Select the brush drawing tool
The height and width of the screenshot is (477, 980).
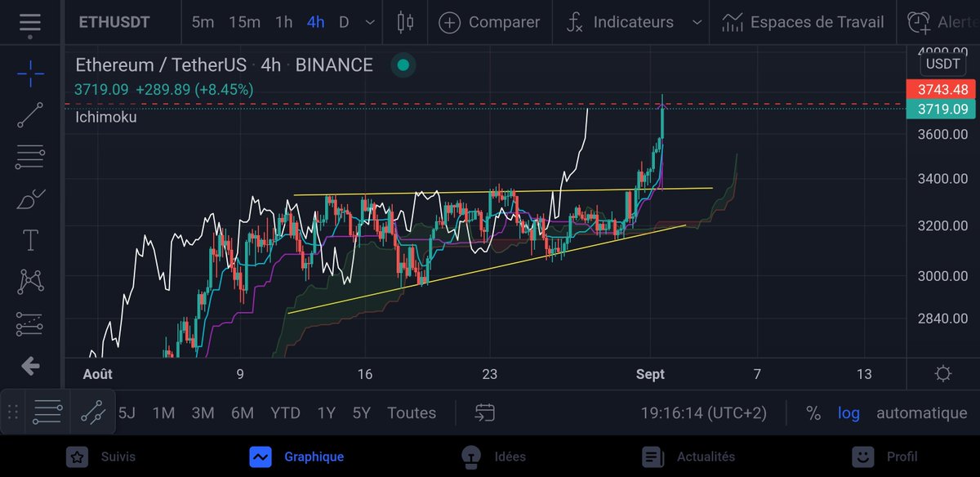click(x=30, y=198)
